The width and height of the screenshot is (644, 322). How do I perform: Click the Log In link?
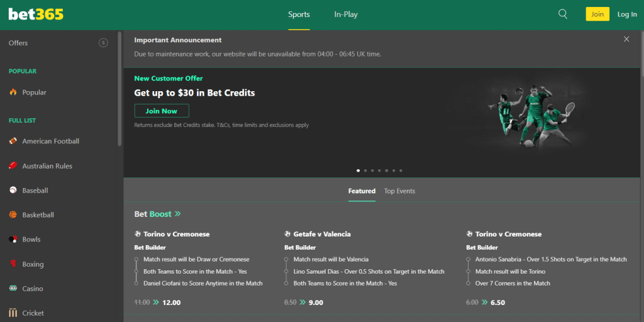click(627, 14)
